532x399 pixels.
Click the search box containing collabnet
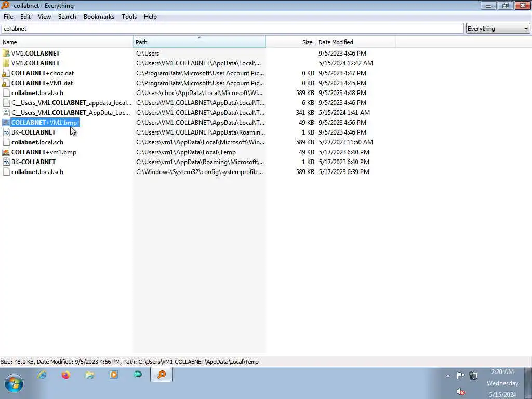[232, 29]
